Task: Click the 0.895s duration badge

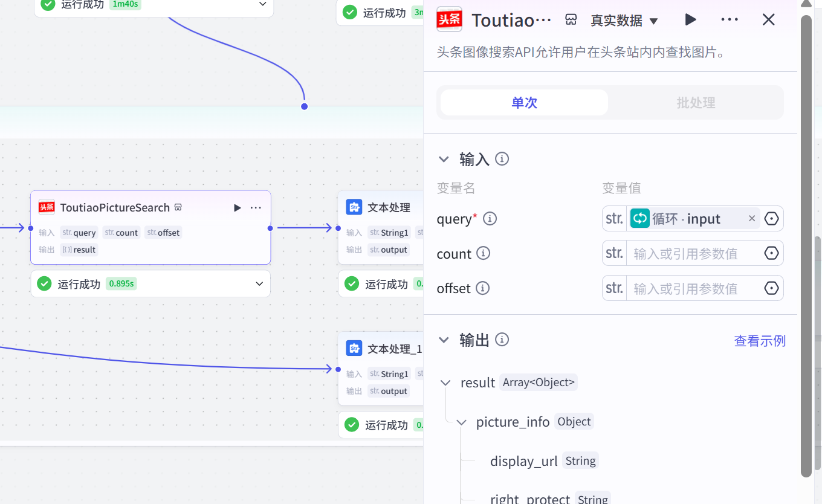Action: [x=121, y=283]
